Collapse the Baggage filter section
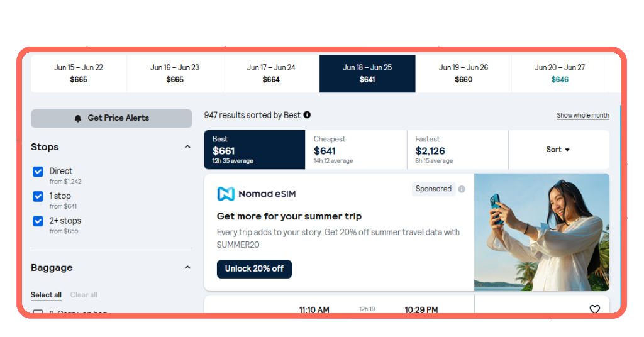Image resolution: width=644 pixels, height=337 pixels. pyautogui.click(x=187, y=268)
